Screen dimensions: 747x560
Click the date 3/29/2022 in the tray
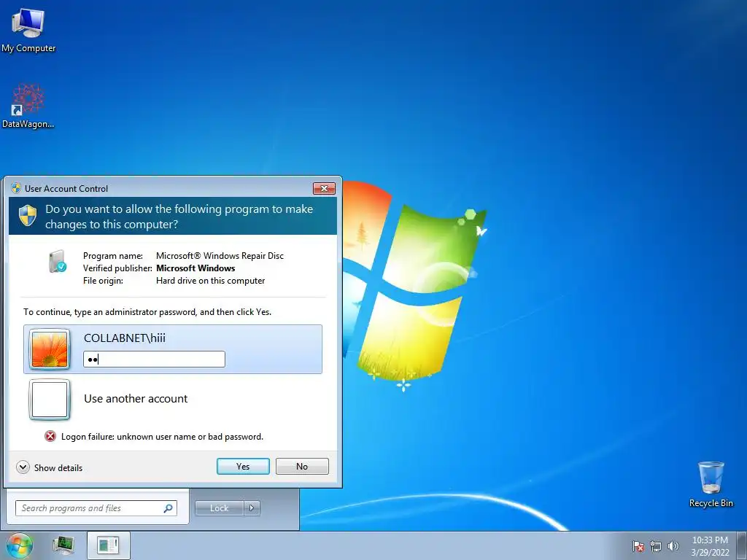(x=710, y=553)
